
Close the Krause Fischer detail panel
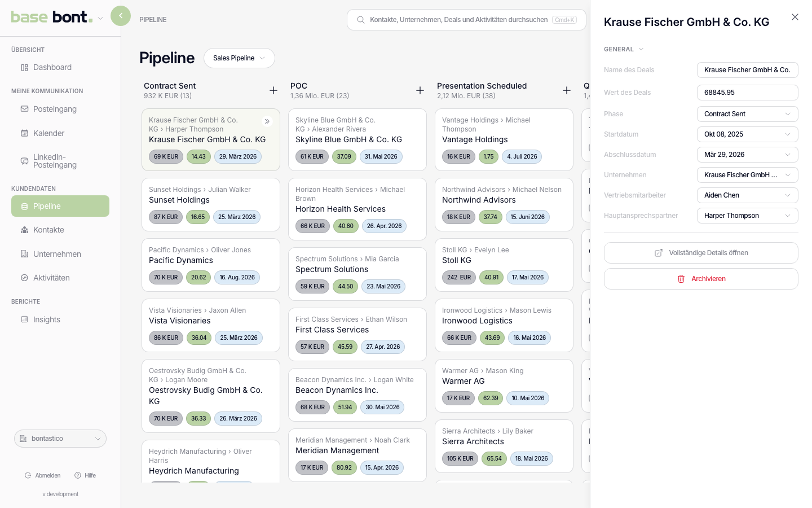[x=795, y=17]
